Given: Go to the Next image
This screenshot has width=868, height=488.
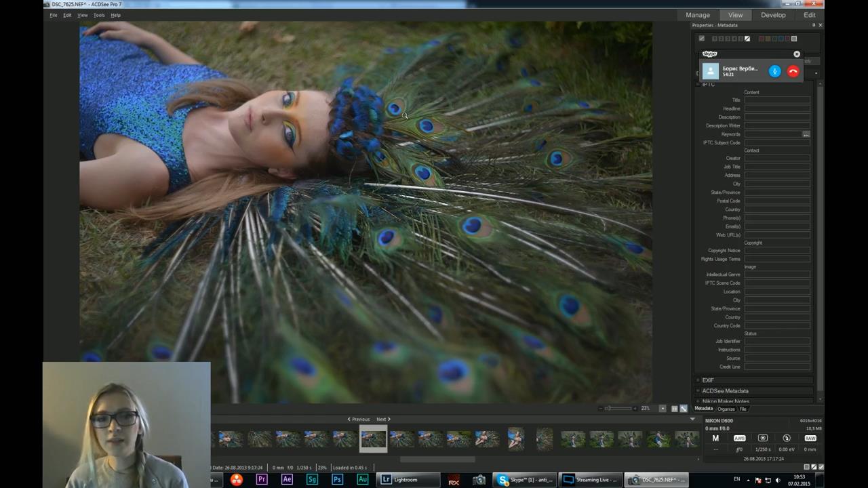Looking at the screenshot, I should point(383,420).
